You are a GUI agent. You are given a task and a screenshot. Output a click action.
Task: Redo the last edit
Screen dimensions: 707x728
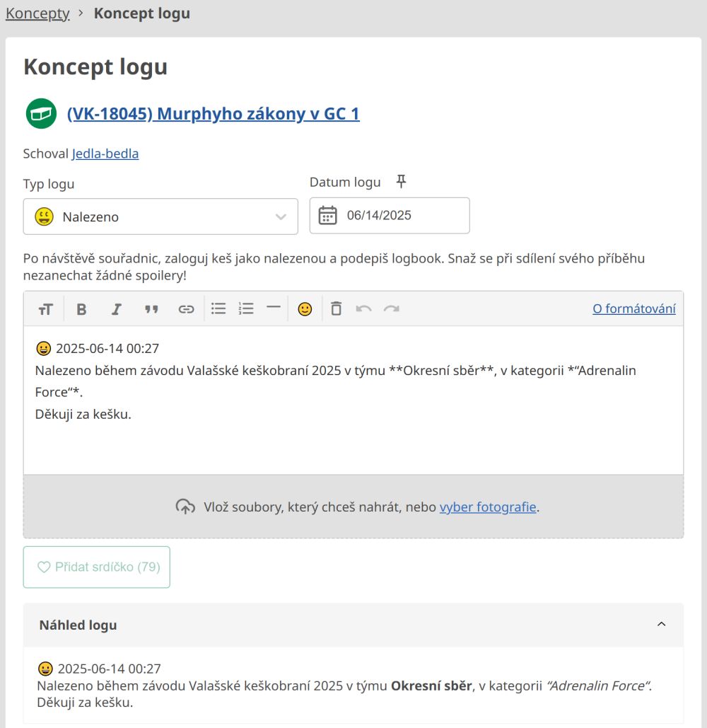point(392,309)
